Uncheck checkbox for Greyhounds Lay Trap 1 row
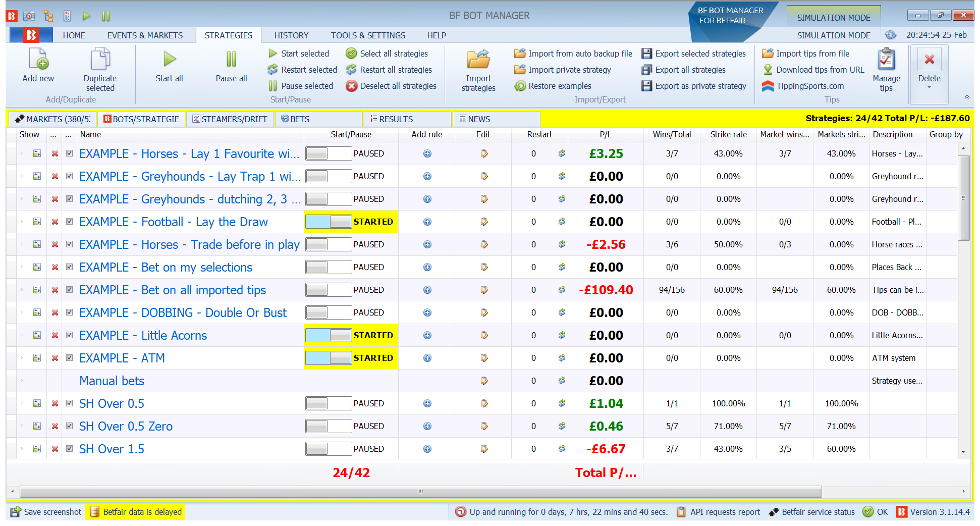 pos(69,176)
